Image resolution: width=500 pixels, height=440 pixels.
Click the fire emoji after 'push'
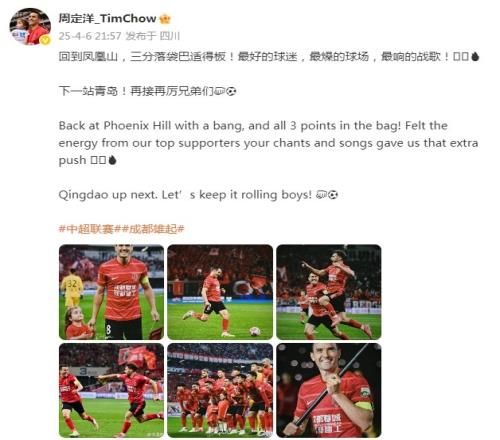(112, 160)
